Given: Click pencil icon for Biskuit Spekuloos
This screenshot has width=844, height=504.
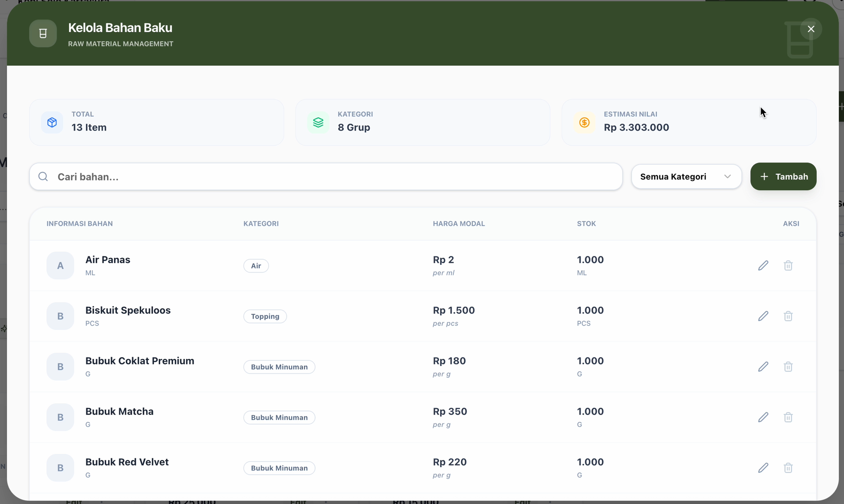Looking at the screenshot, I should [763, 316].
